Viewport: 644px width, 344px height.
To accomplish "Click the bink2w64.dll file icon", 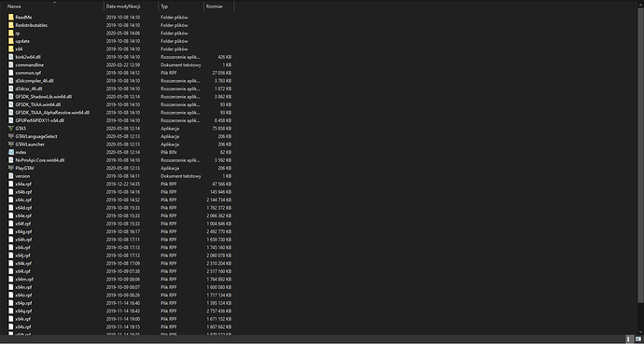I will [11, 57].
